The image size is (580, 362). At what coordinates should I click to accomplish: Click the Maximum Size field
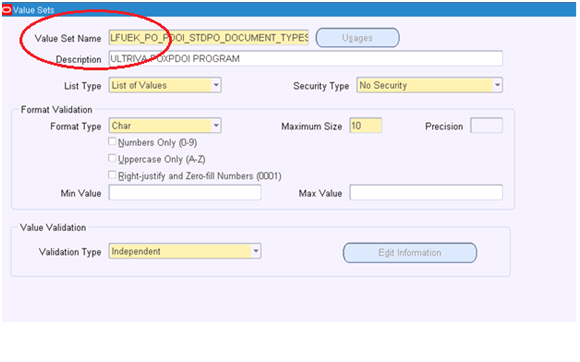click(x=365, y=126)
